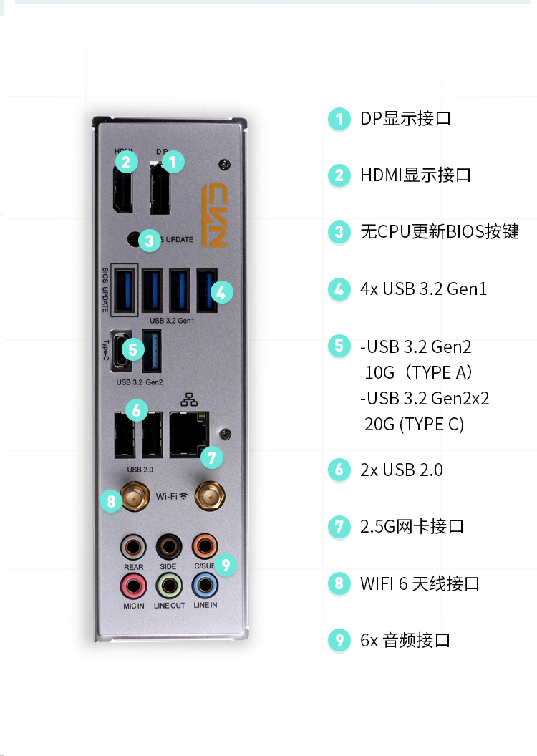
Task: Click the number 4 badge on USB 3.2 Gen1 ports
Action: tap(221, 291)
